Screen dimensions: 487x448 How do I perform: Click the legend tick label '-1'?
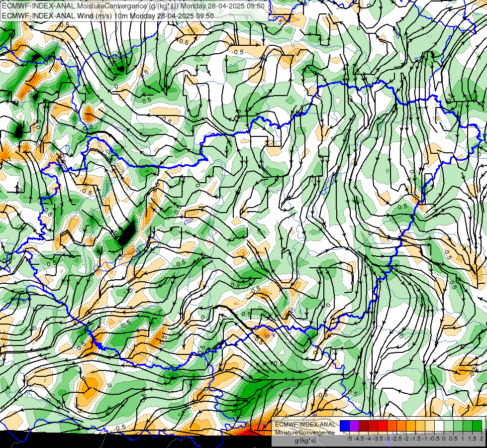[425, 439]
